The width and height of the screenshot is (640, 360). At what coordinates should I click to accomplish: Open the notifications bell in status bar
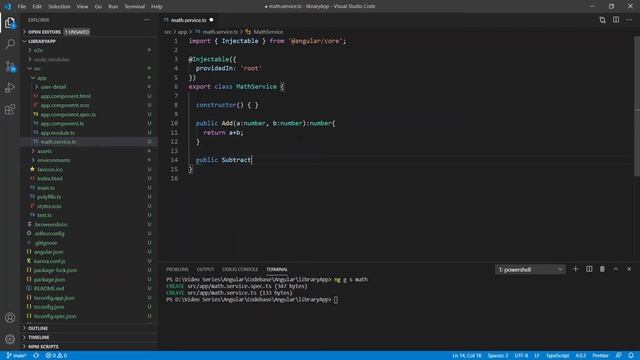point(631,356)
